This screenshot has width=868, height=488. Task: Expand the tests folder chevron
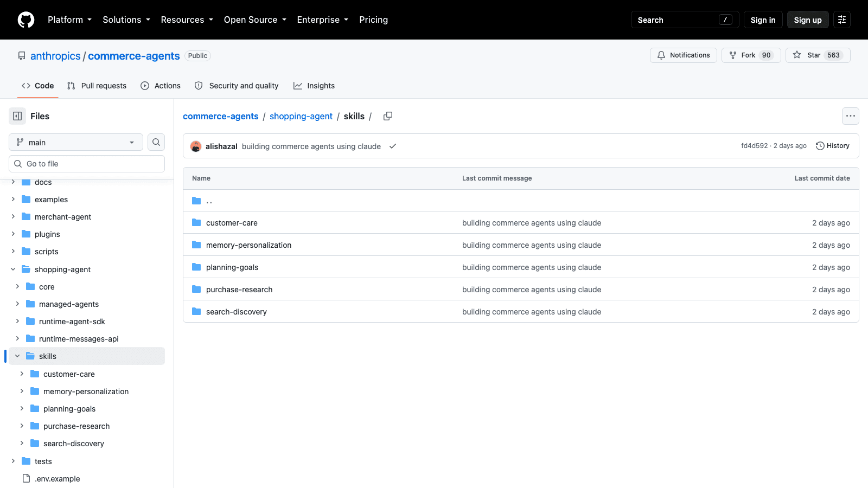coord(13,461)
